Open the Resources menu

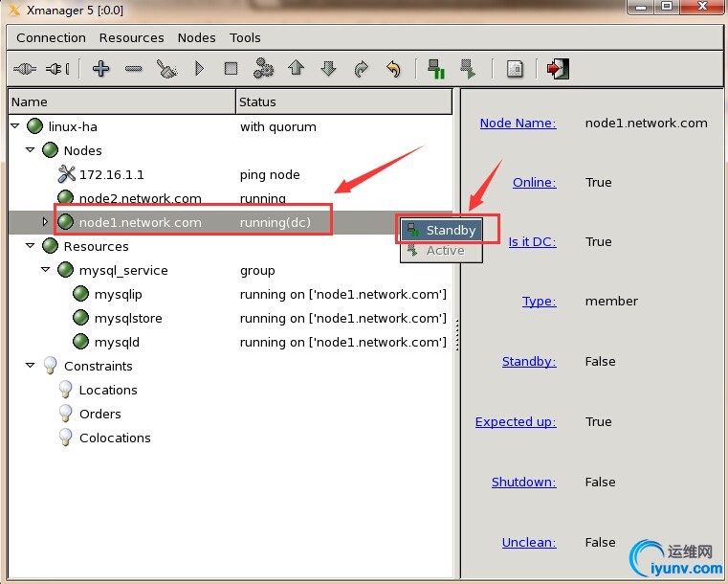[x=131, y=37]
